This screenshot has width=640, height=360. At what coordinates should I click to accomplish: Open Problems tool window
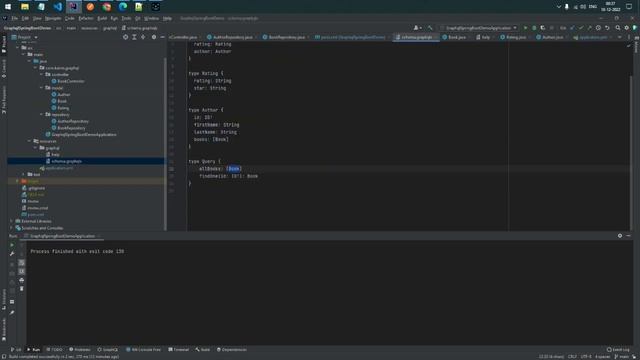click(x=80, y=350)
